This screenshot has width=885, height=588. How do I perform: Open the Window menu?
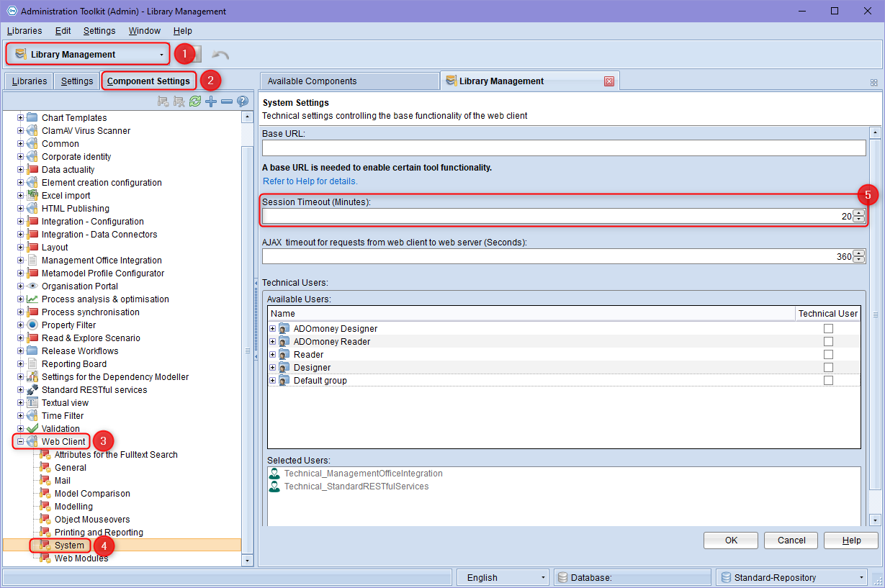(x=145, y=31)
